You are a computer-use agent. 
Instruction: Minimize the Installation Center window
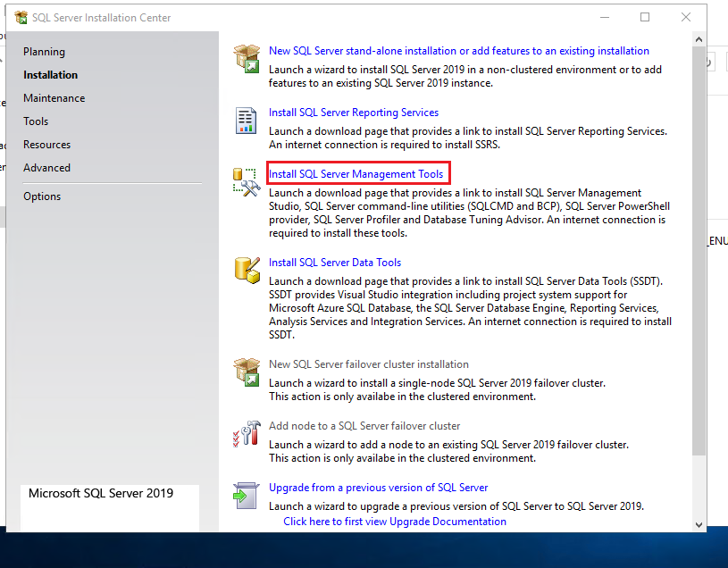605,17
